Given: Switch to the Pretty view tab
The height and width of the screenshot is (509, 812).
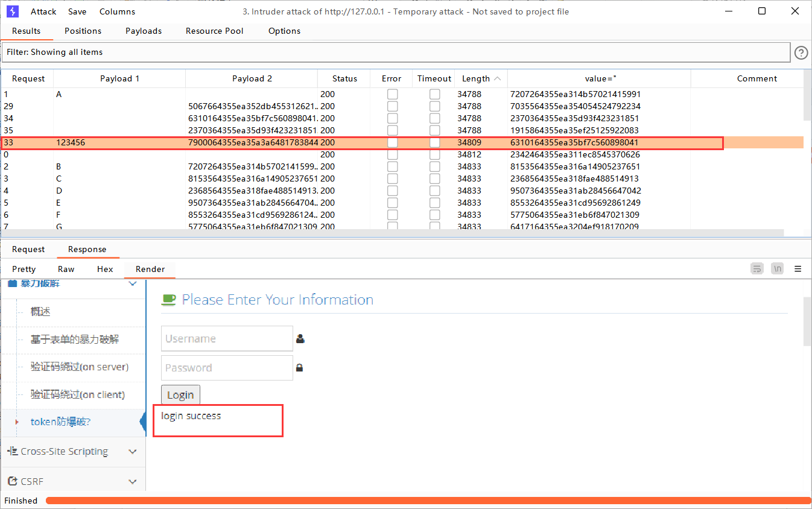Looking at the screenshot, I should [x=24, y=269].
